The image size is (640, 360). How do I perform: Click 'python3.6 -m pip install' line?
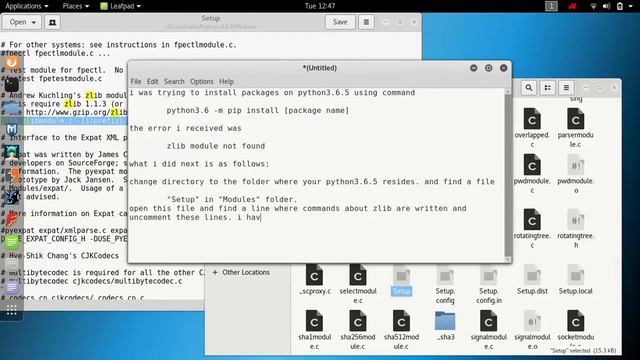point(258,110)
